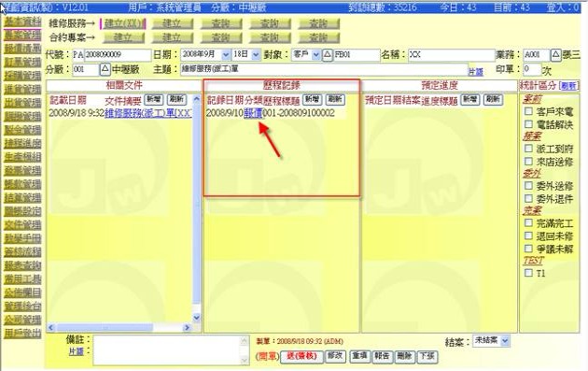Click the triangle lookup icon beside 分廠 field
The image size is (588, 371).
pyautogui.click(x=105, y=69)
